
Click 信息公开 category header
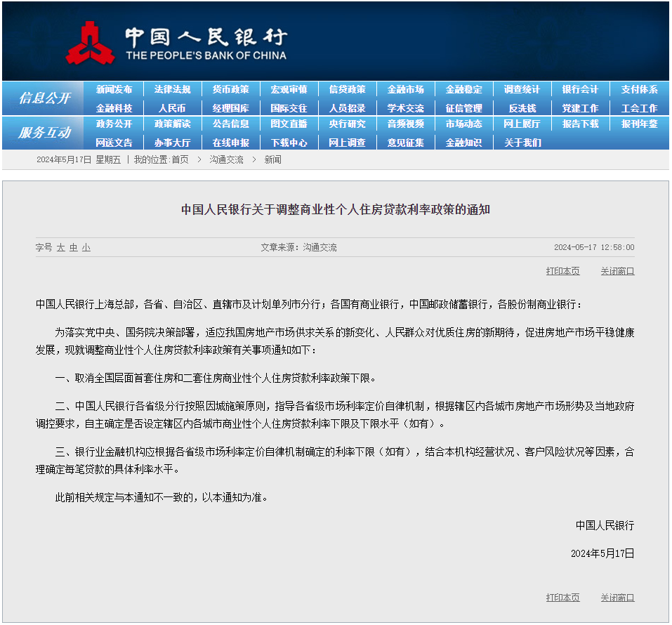coord(44,98)
